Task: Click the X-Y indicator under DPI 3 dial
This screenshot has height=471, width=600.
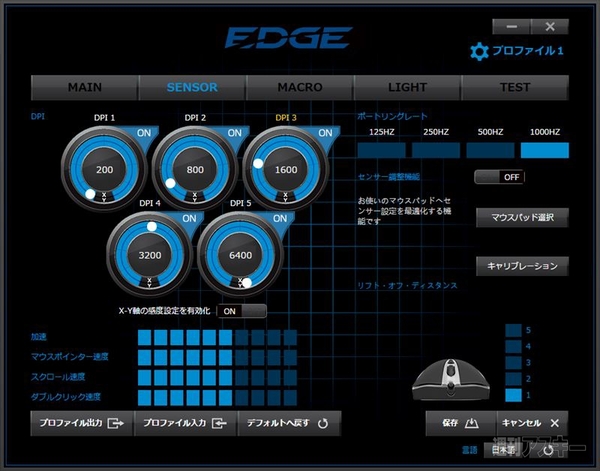Action: [285, 197]
